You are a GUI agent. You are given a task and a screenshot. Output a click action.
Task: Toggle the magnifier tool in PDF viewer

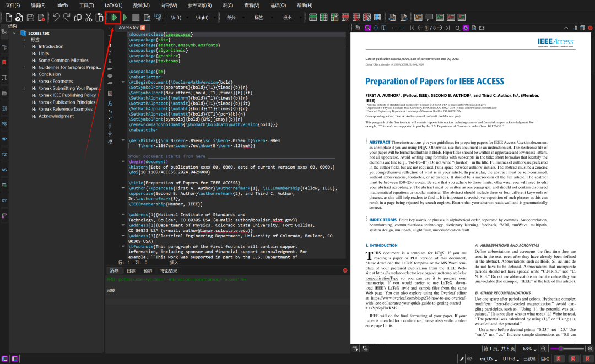tap(367, 28)
